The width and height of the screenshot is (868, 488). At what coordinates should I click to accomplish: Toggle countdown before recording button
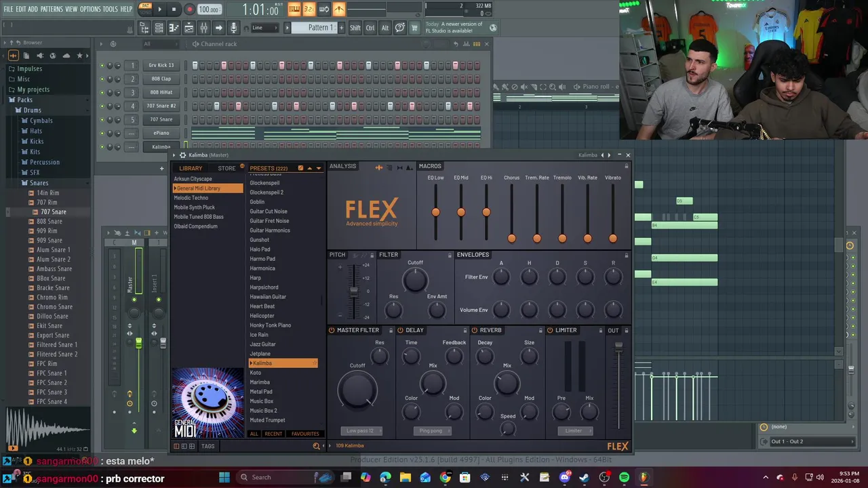pos(309,9)
